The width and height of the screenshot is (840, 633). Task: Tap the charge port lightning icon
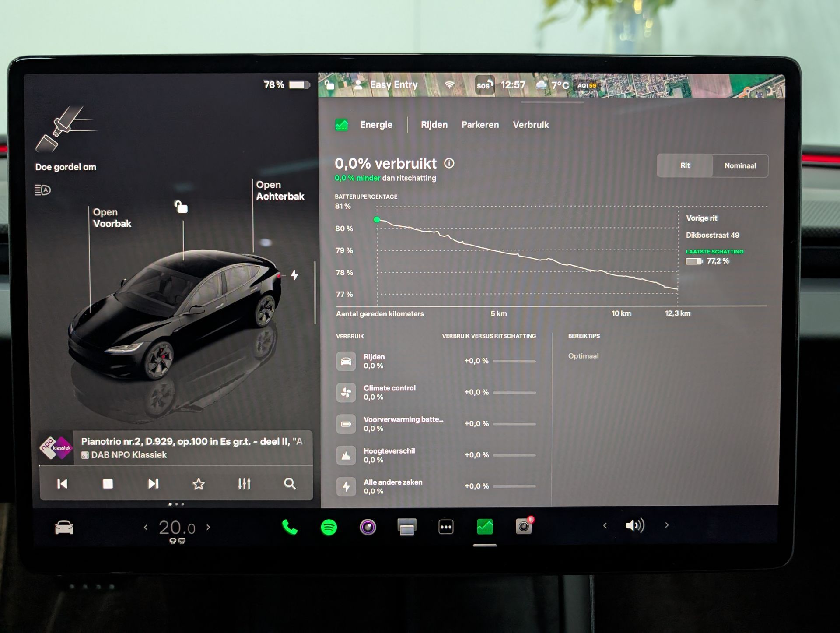point(295,275)
